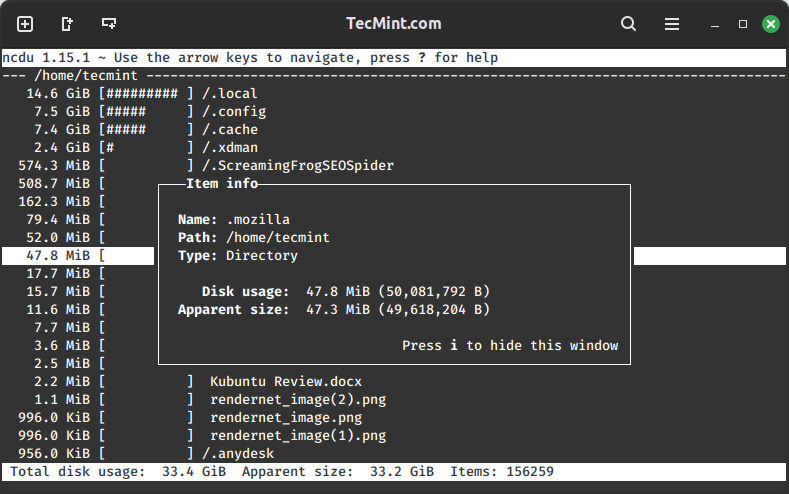Click the usage bar graph for /.local

[145, 94]
